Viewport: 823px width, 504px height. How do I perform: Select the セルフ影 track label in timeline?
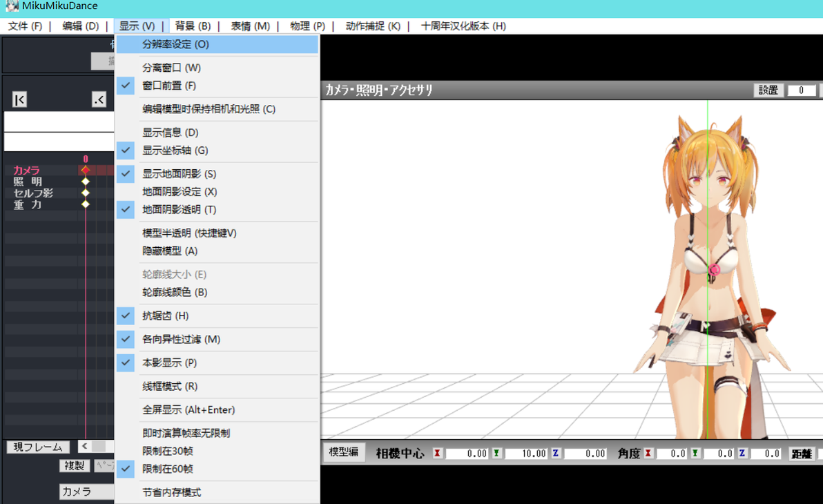pos(33,193)
